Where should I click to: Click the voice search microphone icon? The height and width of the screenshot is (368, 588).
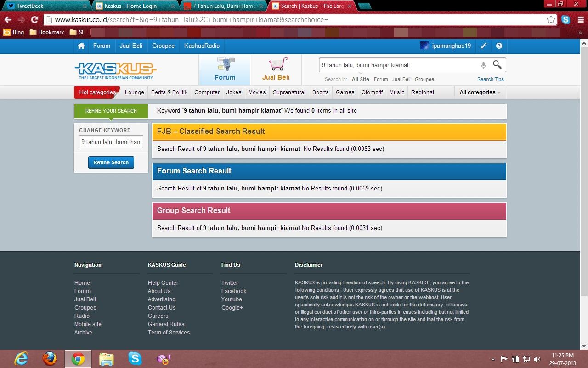click(483, 65)
